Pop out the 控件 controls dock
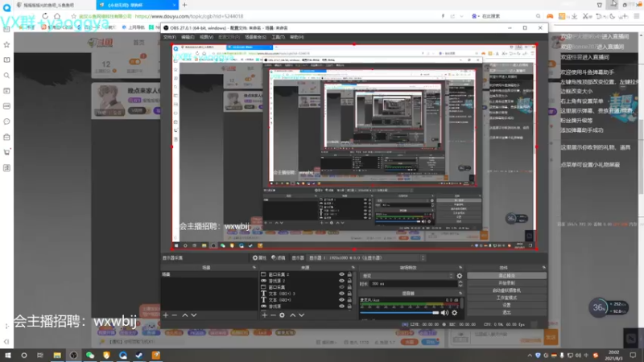The width and height of the screenshot is (644, 362). 544,268
